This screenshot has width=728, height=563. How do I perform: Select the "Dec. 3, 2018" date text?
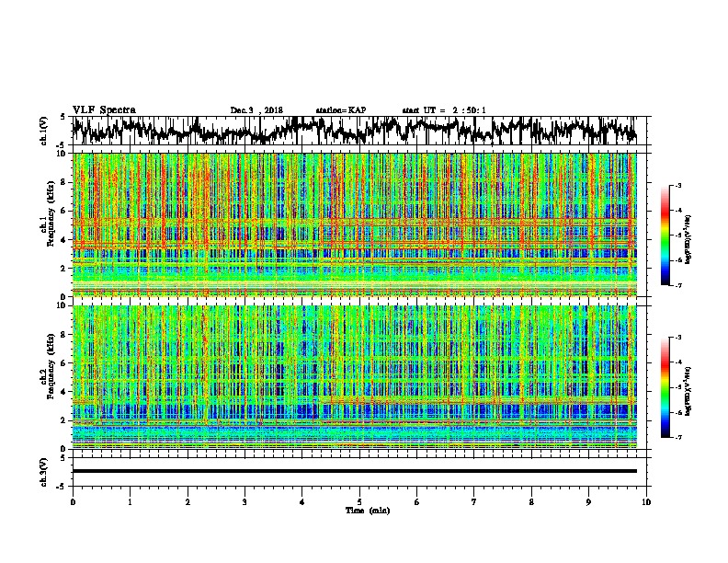point(256,110)
